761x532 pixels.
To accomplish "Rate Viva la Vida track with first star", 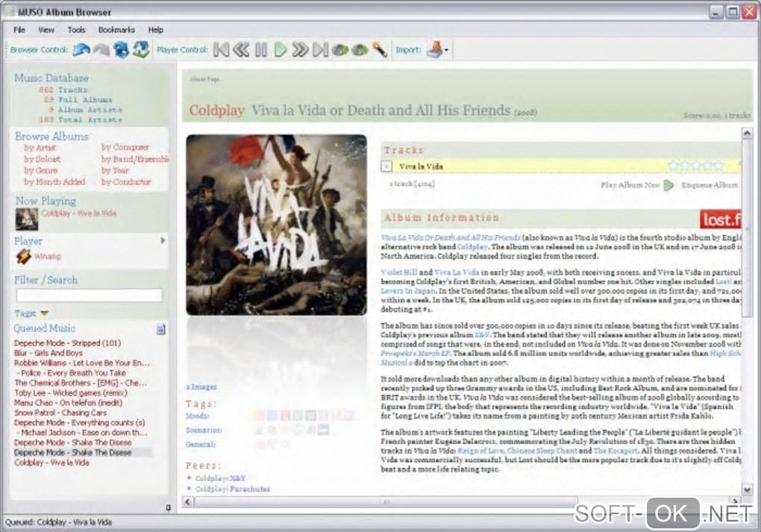I will [x=674, y=166].
